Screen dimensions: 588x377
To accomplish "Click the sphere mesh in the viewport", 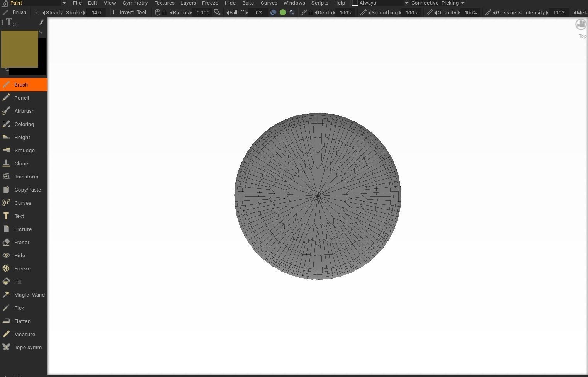I will coord(318,196).
